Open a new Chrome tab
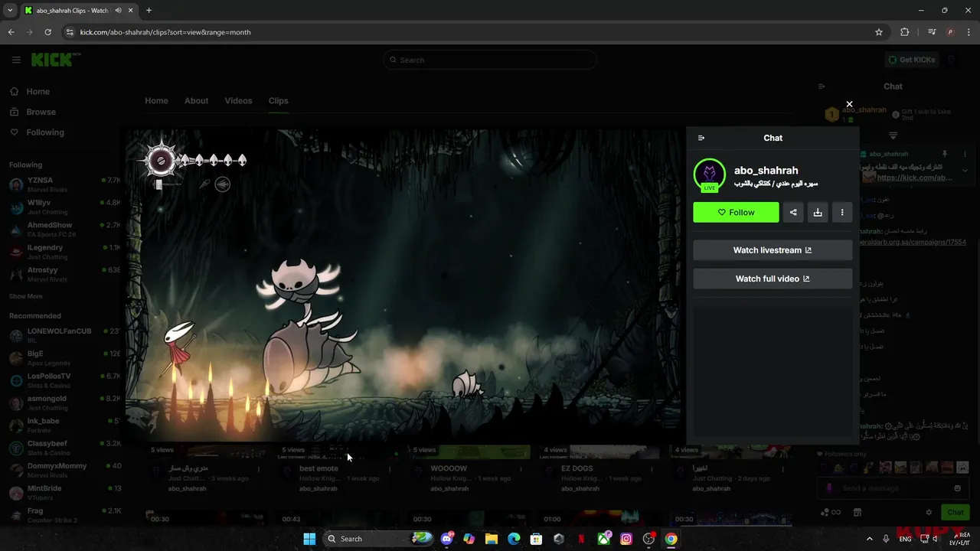980x551 pixels. [x=149, y=10]
